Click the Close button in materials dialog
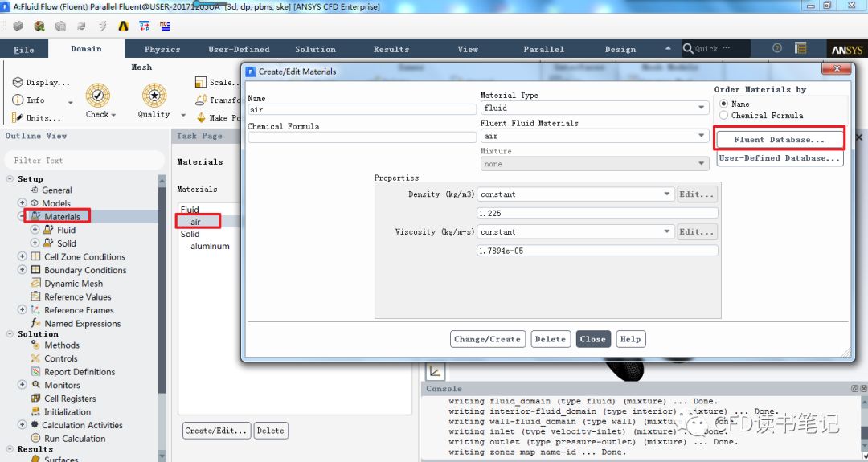The height and width of the screenshot is (462, 868). point(593,339)
